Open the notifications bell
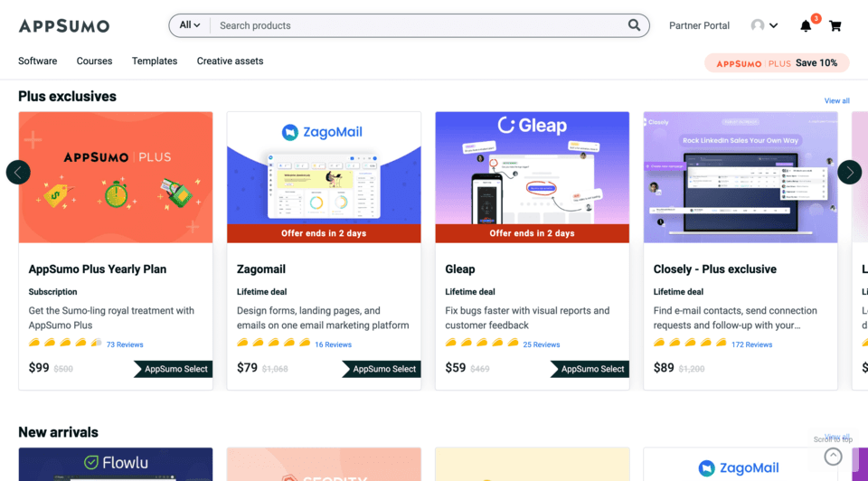 (x=806, y=25)
